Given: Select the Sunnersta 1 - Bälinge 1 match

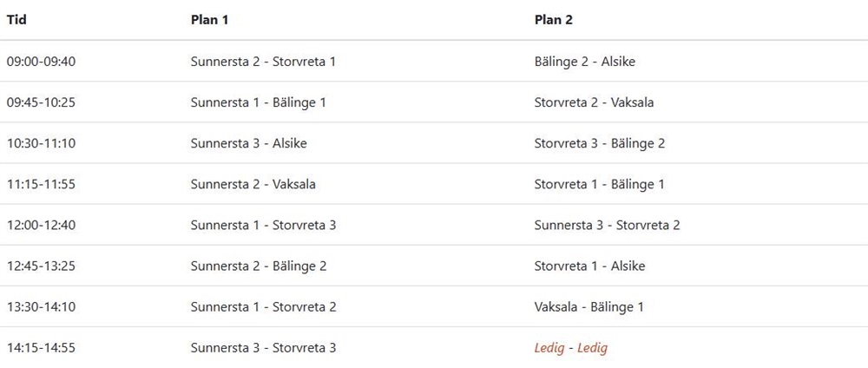Looking at the screenshot, I should point(259,102).
